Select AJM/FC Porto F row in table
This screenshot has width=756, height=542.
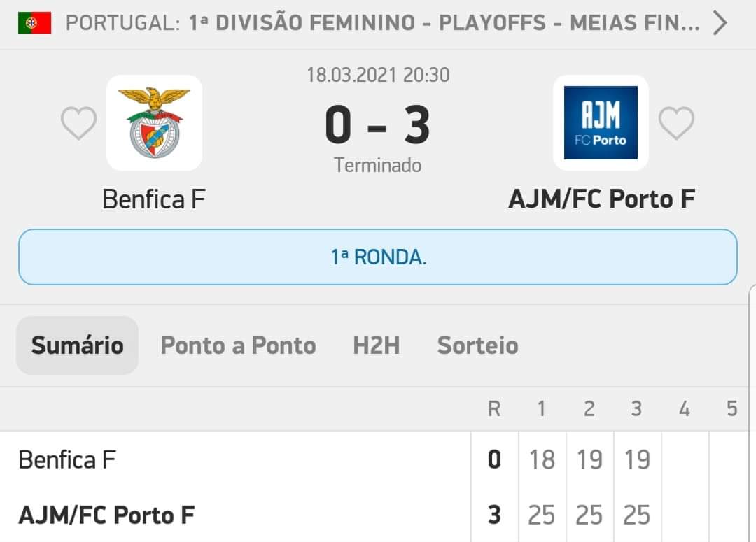[x=378, y=515]
